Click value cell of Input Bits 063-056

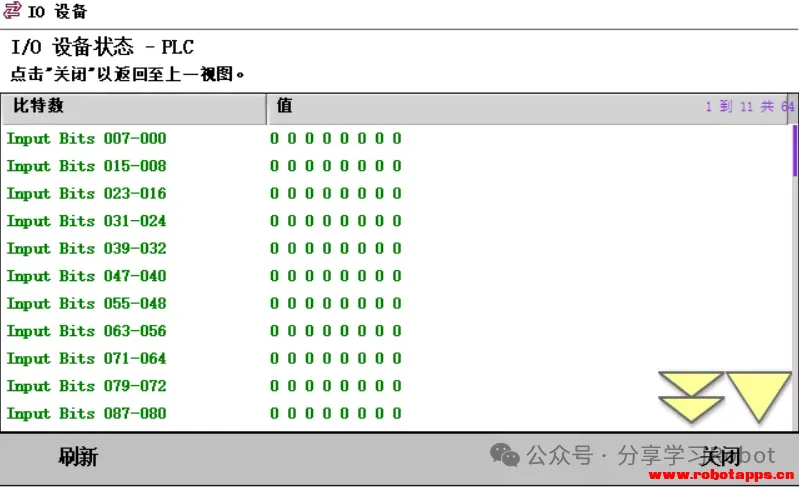point(336,331)
